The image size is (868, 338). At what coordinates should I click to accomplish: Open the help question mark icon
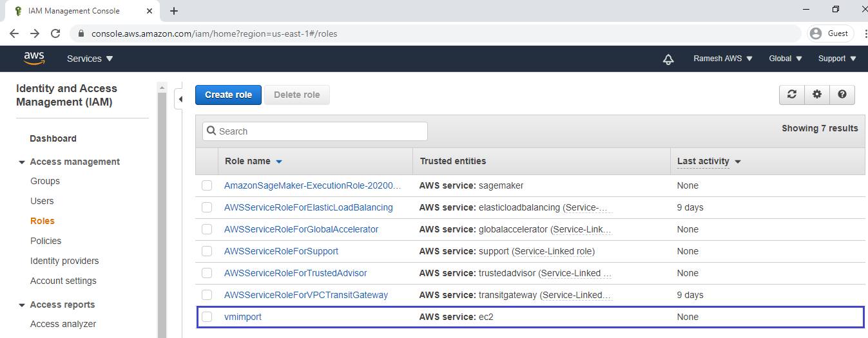(842, 95)
